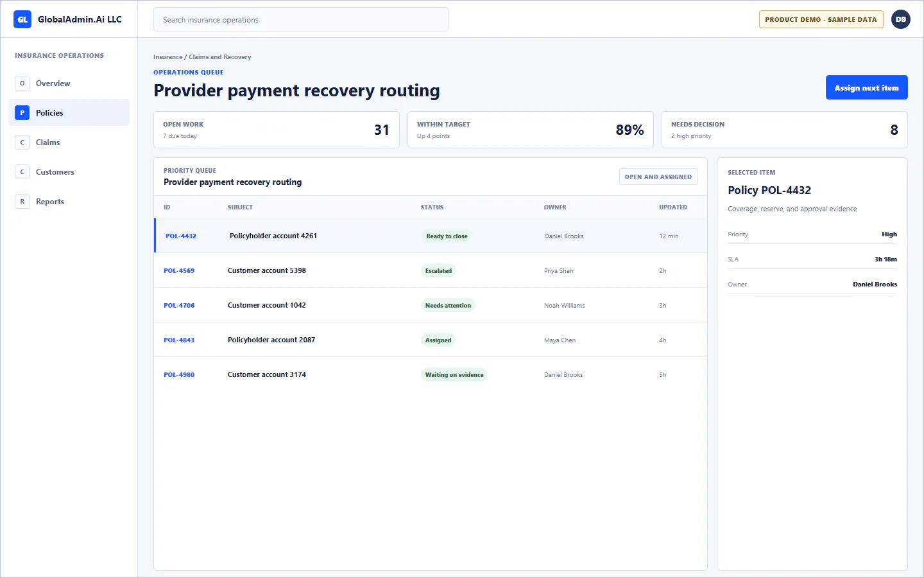Click the Ready to close status badge
This screenshot has width=924, height=578.
pos(447,236)
